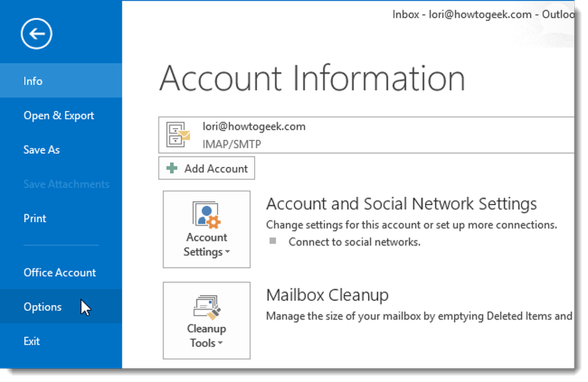The width and height of the screenshot is (588, 382).
Task: Open the lori@howtogeek.com account selector
Action: pos(366,135)
